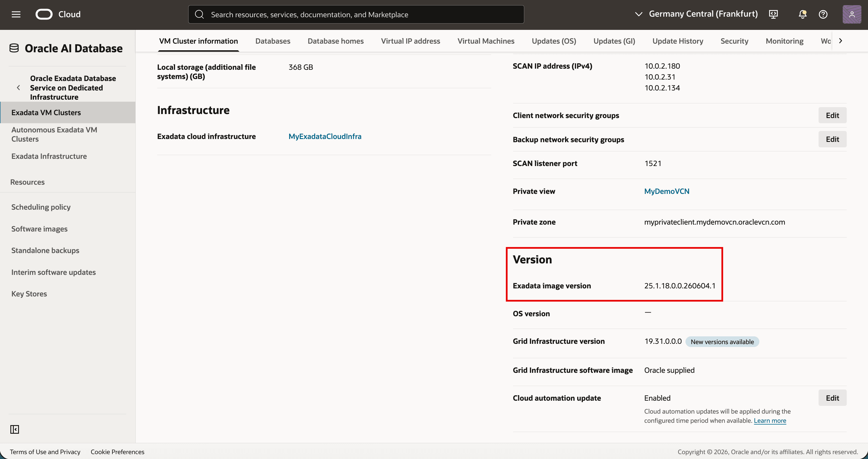Select the SCAN IP 10.0.2.31
This screenshot has width=868, height=459.
tap(660, 77)
